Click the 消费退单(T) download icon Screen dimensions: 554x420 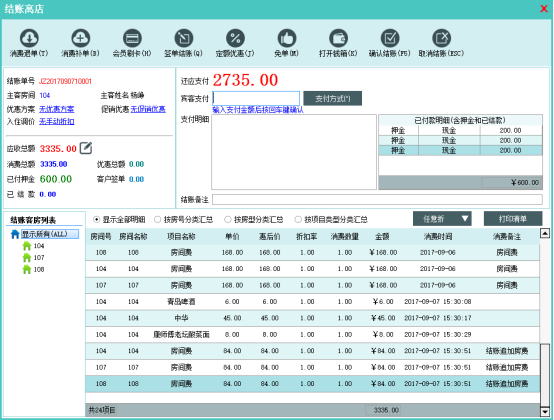29,38
